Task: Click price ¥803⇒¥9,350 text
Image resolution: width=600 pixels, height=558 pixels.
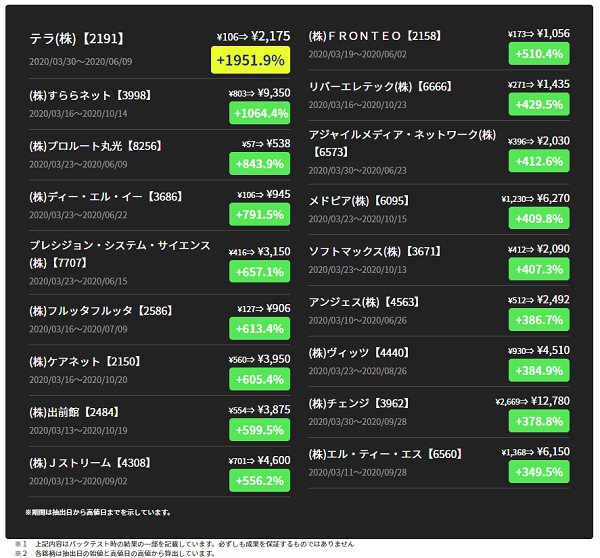Action: (x=259, y=93)
